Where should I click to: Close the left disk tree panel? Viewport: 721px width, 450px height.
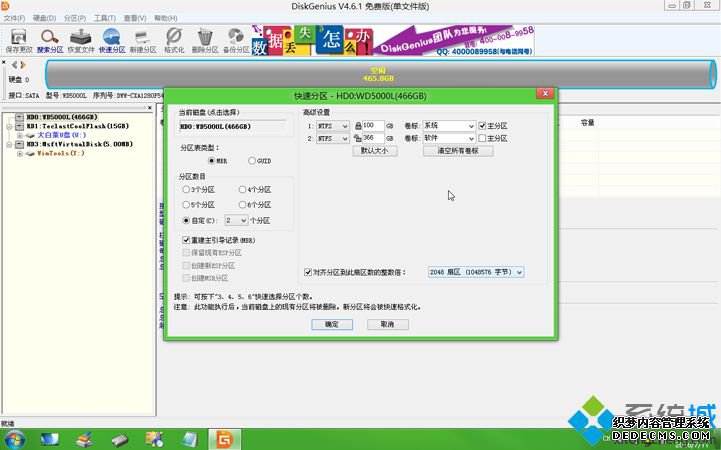(149, 108)
